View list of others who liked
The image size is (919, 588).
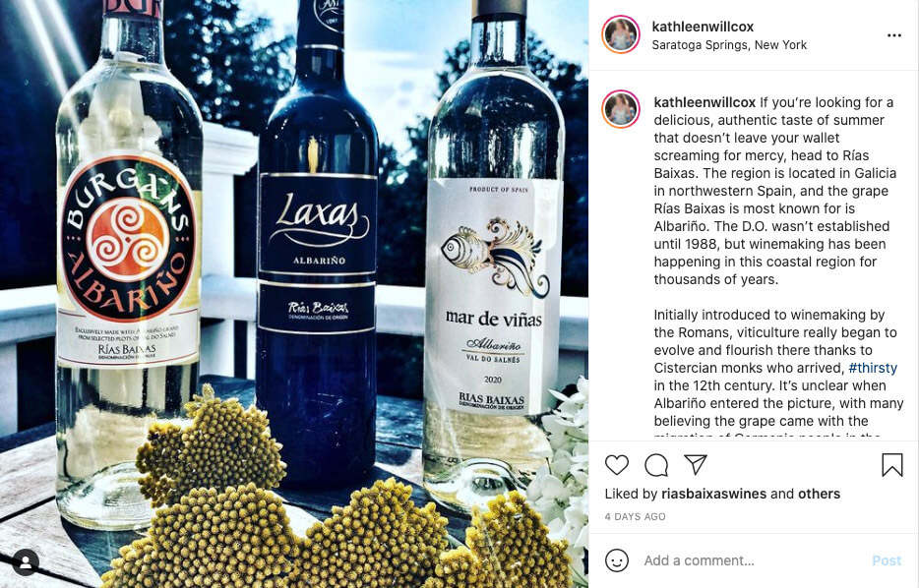(x=819, y=494)
